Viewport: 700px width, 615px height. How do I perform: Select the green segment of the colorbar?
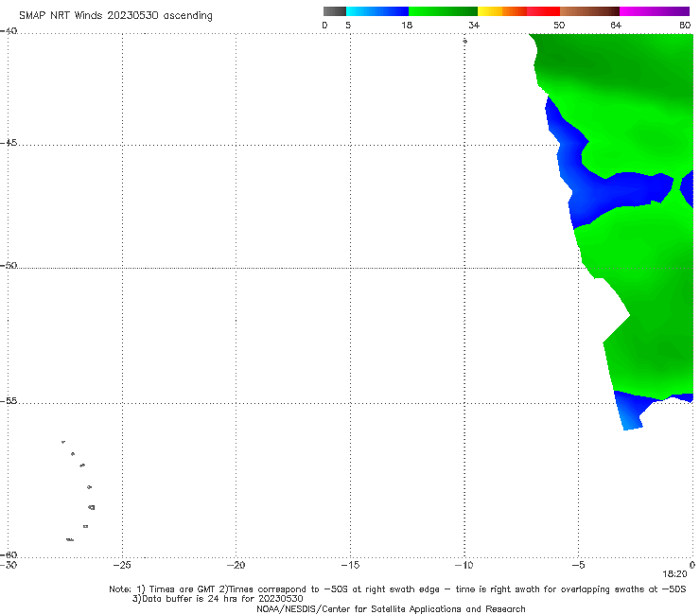point(443,11)
